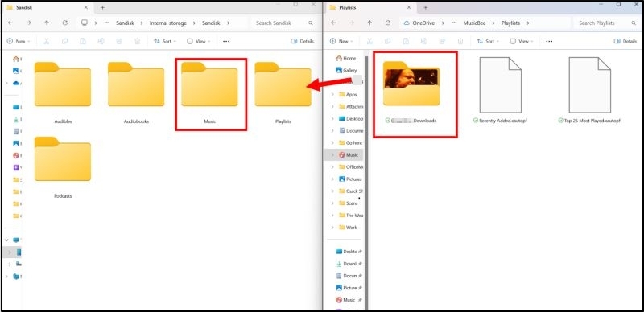Viewport: 644px width, 312px height.
Task: Refresh the Sandisk window
Action: pyautogui.click(x=65, y=23)
